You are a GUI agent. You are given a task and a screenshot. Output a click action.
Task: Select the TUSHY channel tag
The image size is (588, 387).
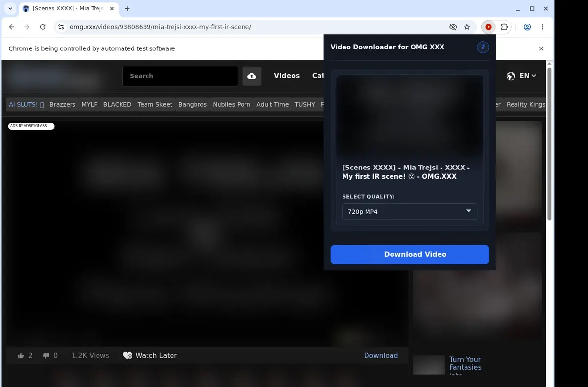[x=305, y=104]
